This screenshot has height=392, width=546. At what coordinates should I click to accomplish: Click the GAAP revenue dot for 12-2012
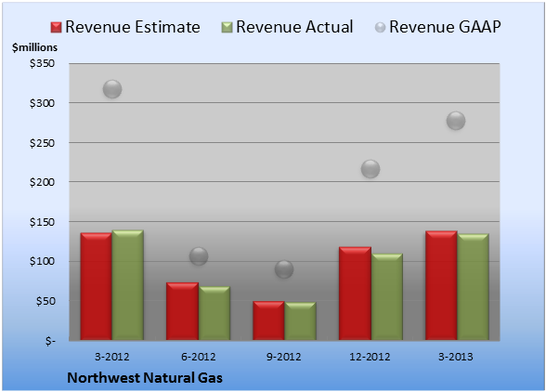point(370,169)
